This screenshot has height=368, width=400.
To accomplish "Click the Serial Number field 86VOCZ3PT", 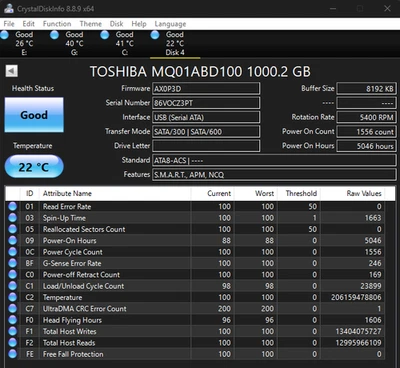I will 206,103.
